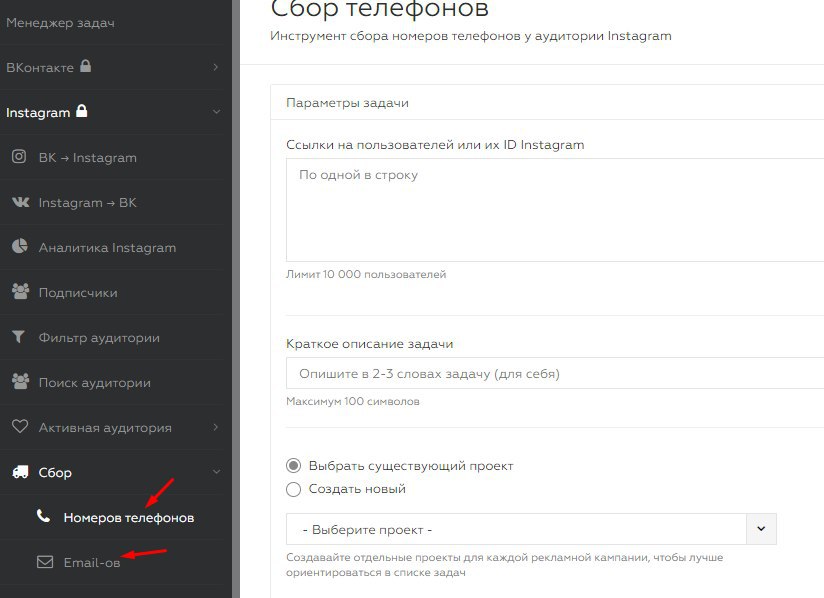Open Менеджер задач in the sidebar
The width and height of the screenshot is (824, 598).
point(60,23)
